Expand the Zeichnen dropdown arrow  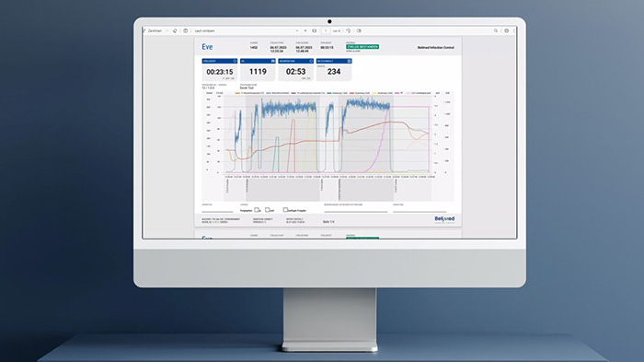(x=167, y=30)
